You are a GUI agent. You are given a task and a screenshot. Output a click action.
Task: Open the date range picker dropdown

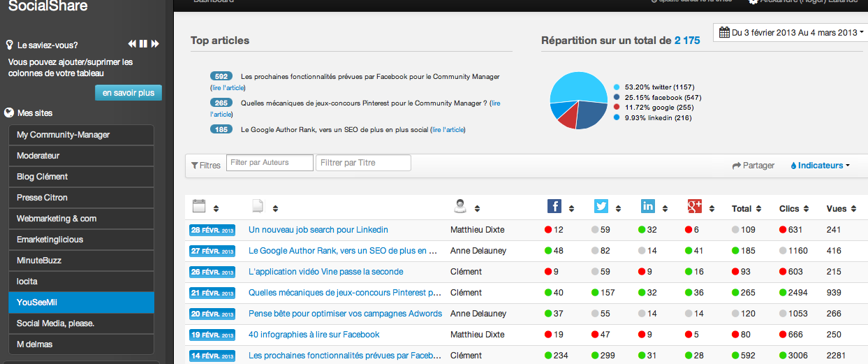click(791, 33)
